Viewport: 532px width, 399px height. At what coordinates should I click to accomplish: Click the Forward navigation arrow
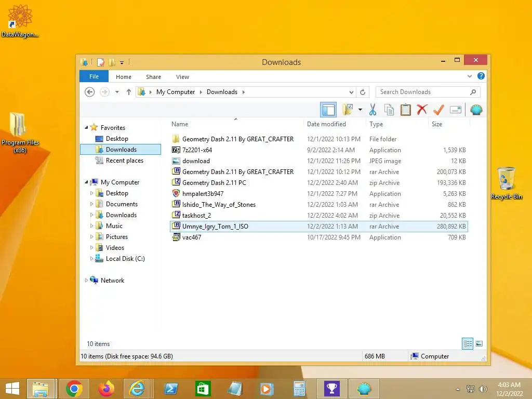tap(104, 92)
